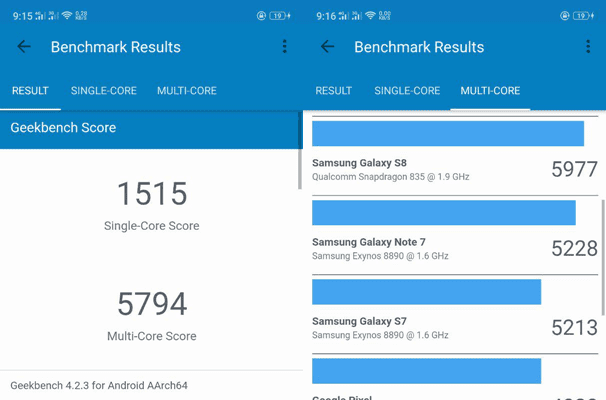Screen dimensions: 606x400
Task: Click Benchmark Results title on right screen
Action: (x=419, y=47)
